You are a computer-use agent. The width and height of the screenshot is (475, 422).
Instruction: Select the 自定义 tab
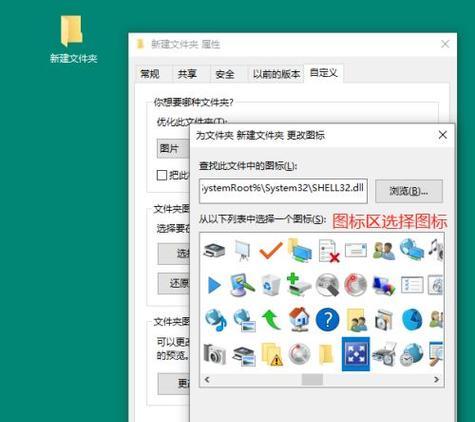coord(324,73)
